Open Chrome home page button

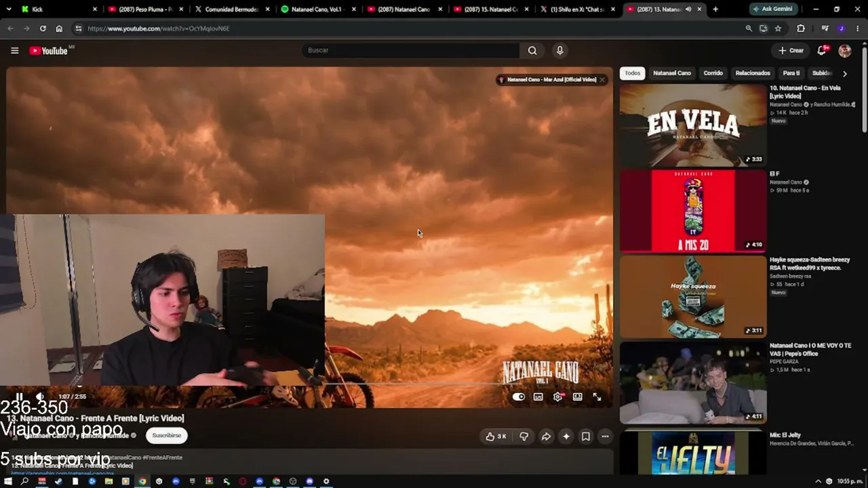tap(59, 28)
